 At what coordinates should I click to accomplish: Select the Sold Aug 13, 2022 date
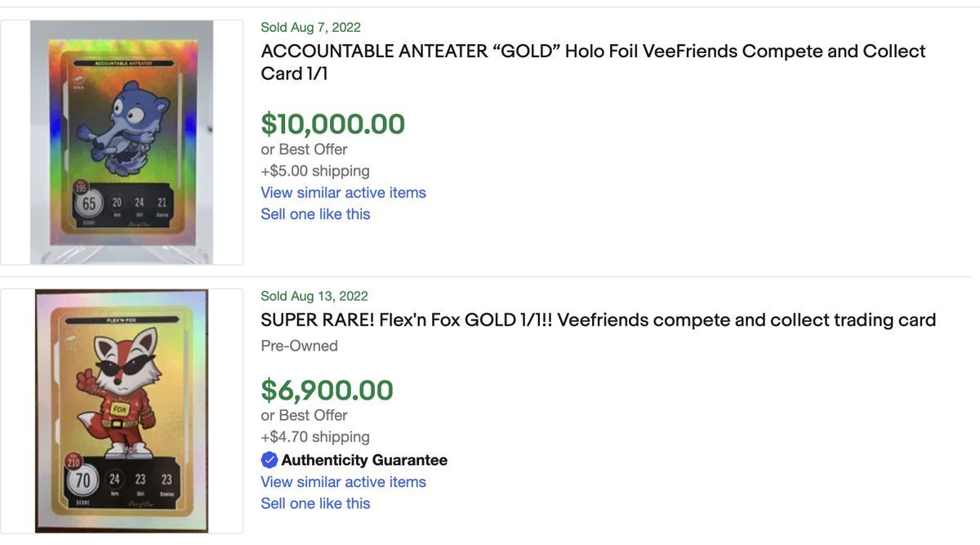(314, 296)
